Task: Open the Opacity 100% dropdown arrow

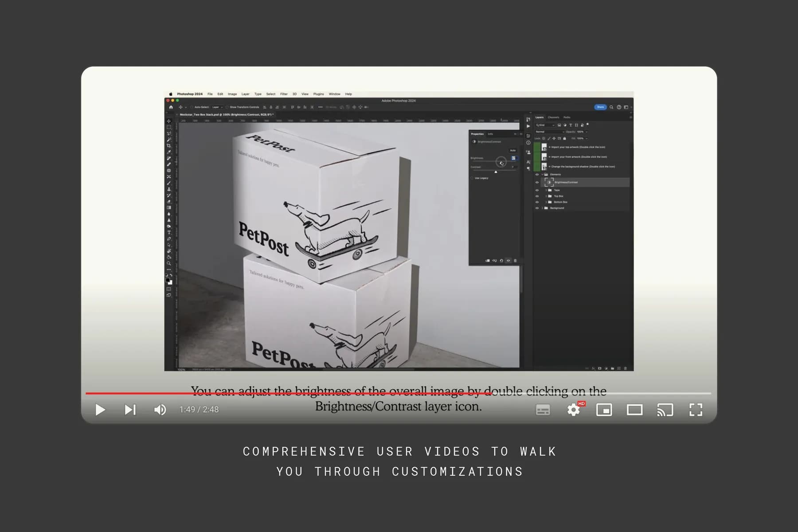Action: coord(587,132)
